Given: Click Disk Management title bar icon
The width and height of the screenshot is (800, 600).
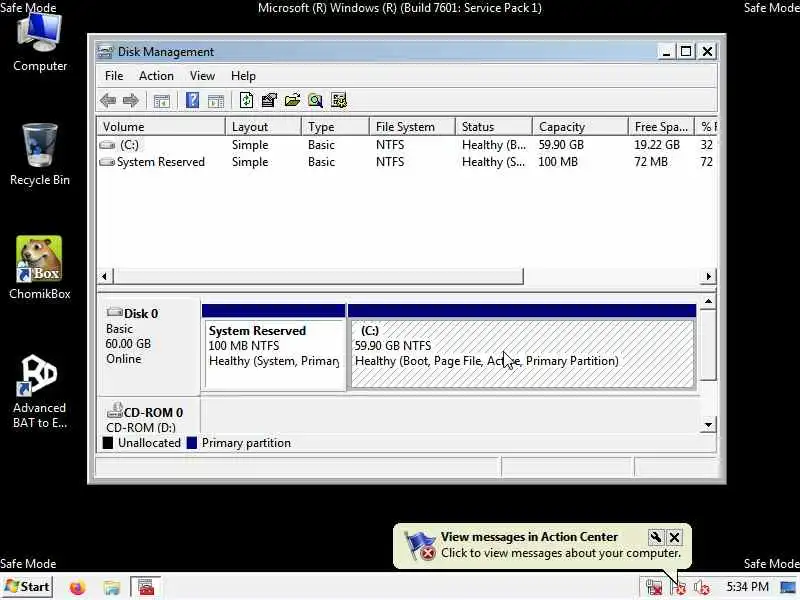Looking at the screenshot, I should click(x=105, y=52).
